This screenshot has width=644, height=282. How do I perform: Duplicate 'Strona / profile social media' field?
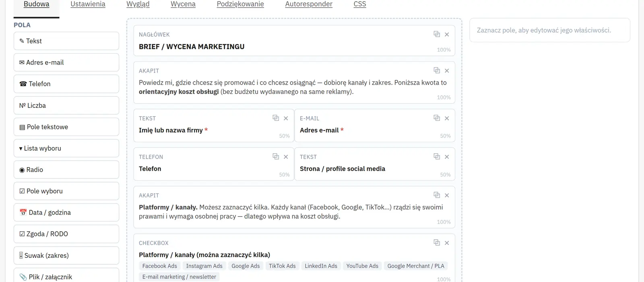pos(437,156)
